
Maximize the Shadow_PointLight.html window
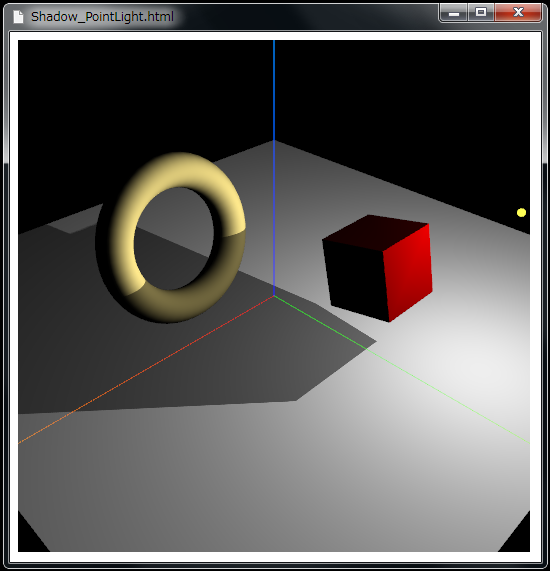(x=481, y=13)
